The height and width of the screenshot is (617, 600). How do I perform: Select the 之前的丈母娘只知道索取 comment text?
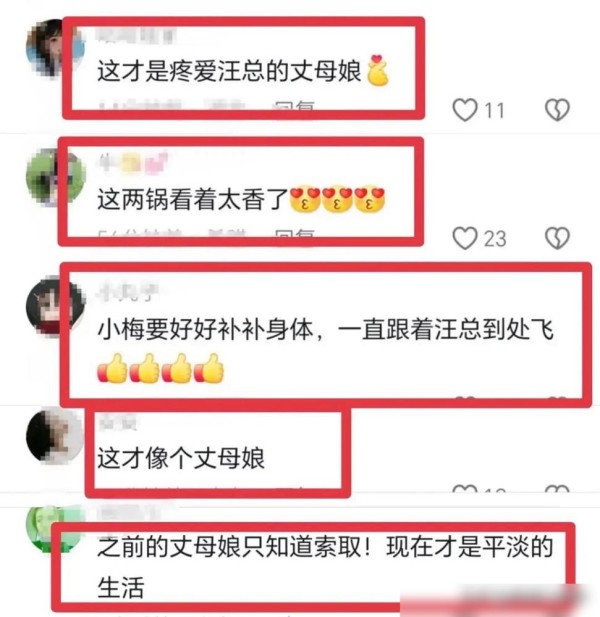coord(325,567)
